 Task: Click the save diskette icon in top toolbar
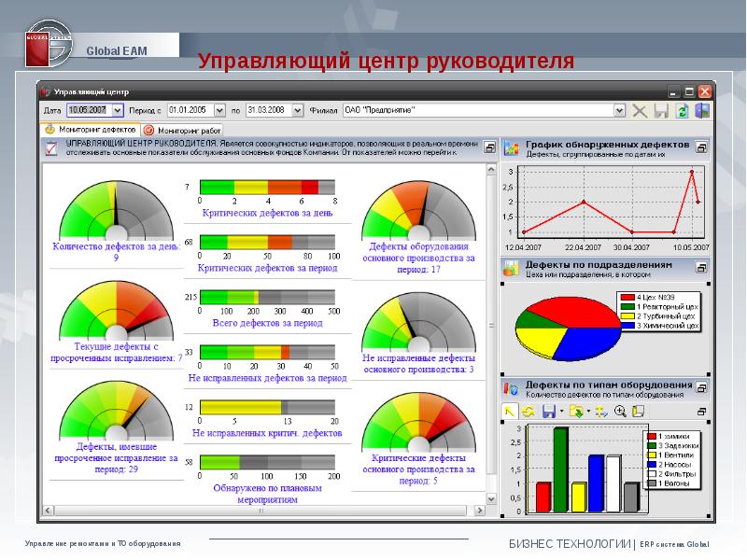[x=661, y=110]
